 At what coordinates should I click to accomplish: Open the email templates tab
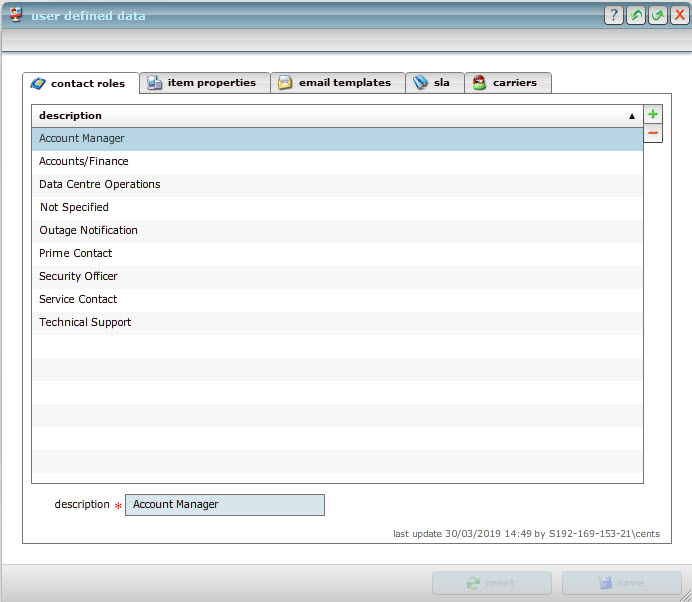click(x=336, y=83)
